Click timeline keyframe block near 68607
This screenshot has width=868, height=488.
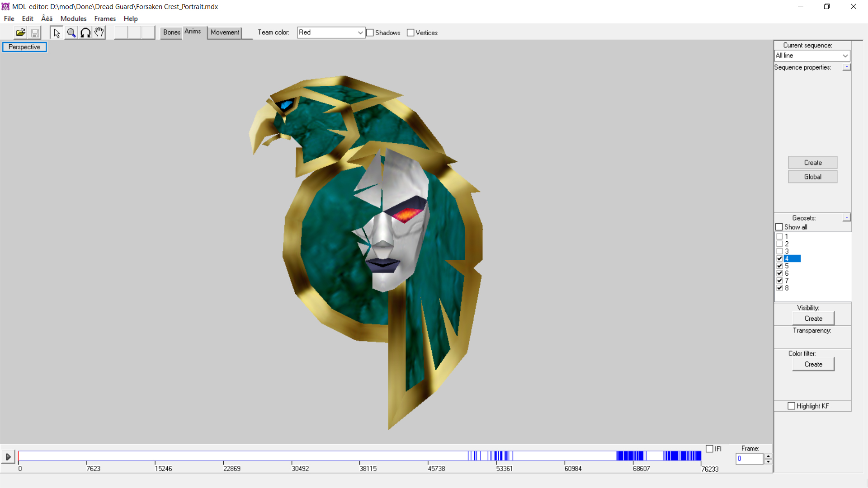click(631, 456)
